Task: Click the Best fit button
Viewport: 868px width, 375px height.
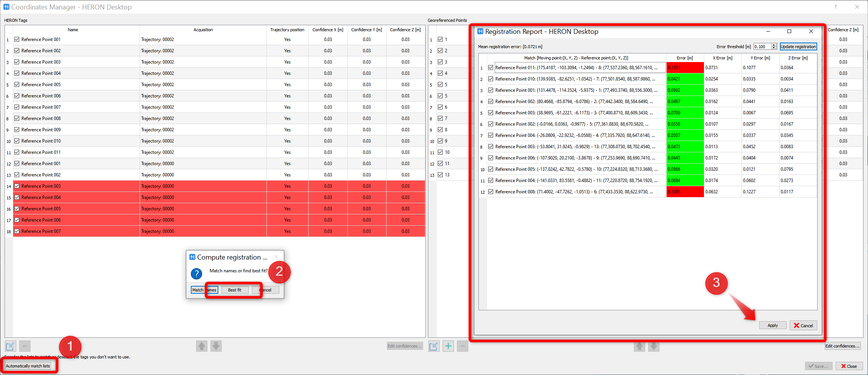Action: coord(235,290)
